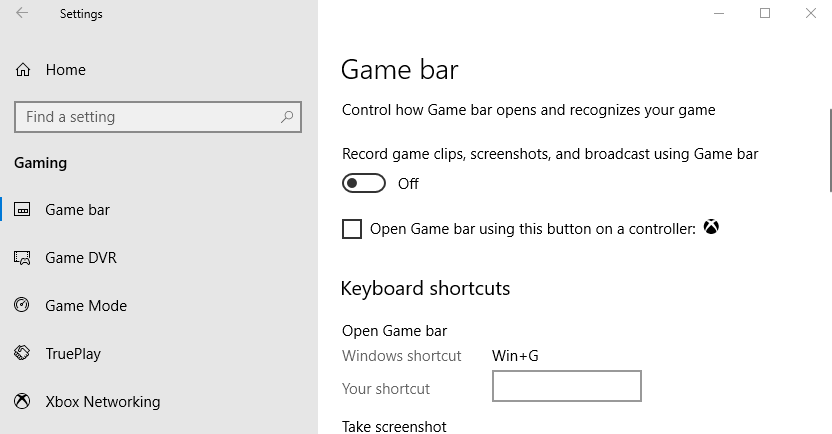Go to the TruePlay section
The image size is (832, 434).
tap(73, 354)
